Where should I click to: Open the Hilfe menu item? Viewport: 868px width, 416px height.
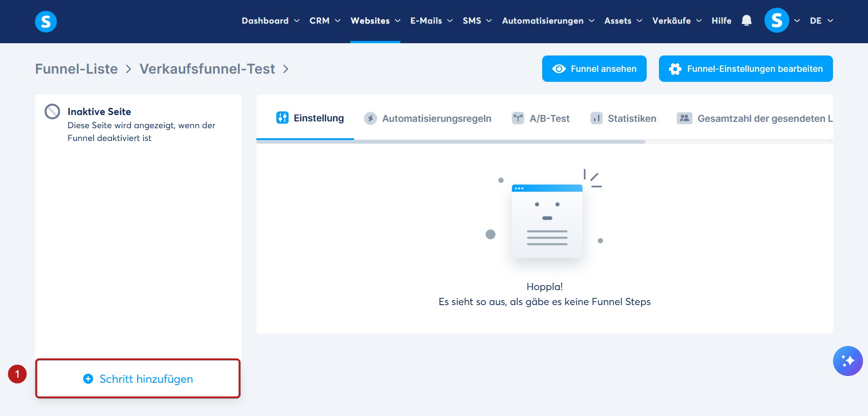(721, 20)
